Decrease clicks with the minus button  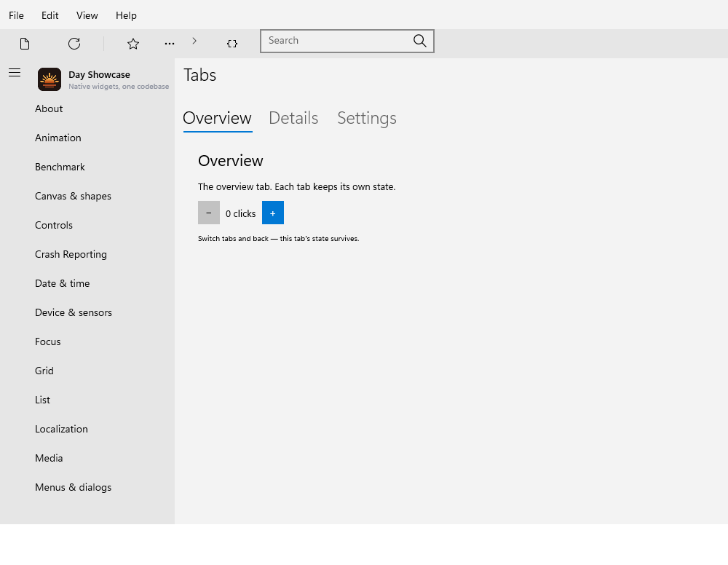[x=209, y=213]
